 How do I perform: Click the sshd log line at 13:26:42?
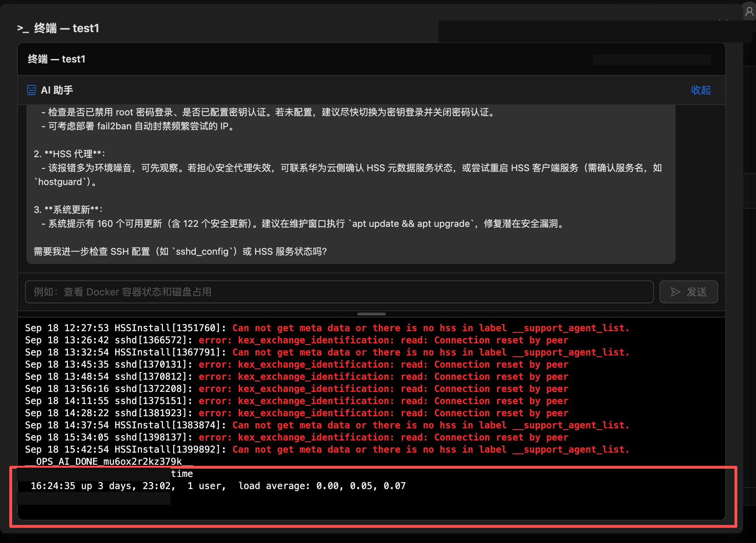pos(297,340)
